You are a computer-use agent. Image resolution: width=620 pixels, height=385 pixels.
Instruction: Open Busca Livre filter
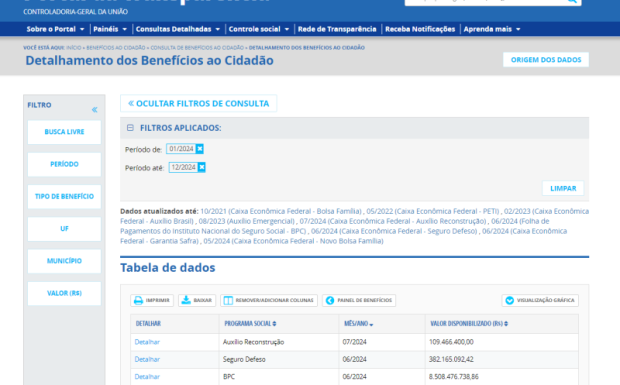64,132
